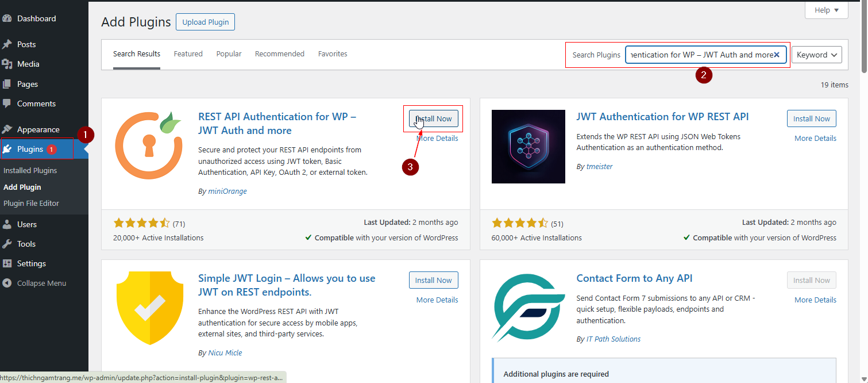The height and width of the screenshot is (383, 868).
Task: Click the Tools wrench icon
Action: (7, 244)
